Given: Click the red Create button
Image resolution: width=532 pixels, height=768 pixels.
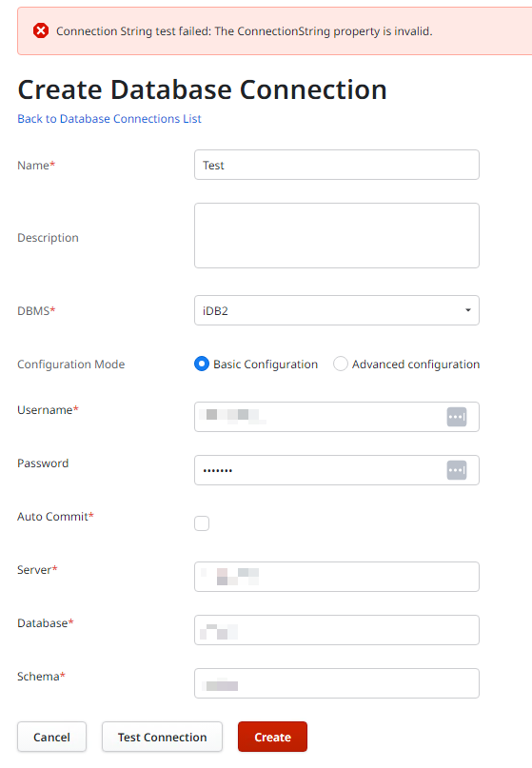Looking at the screenshot, I should tap(272, 737).
